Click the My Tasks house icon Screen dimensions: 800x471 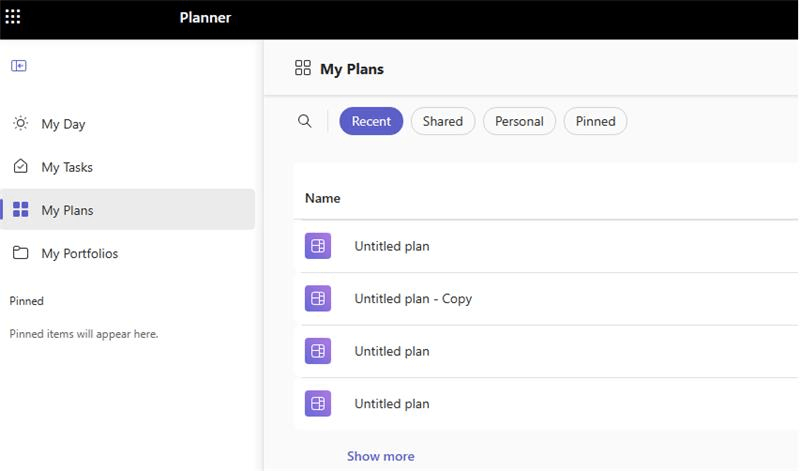[x=20, y=166]
